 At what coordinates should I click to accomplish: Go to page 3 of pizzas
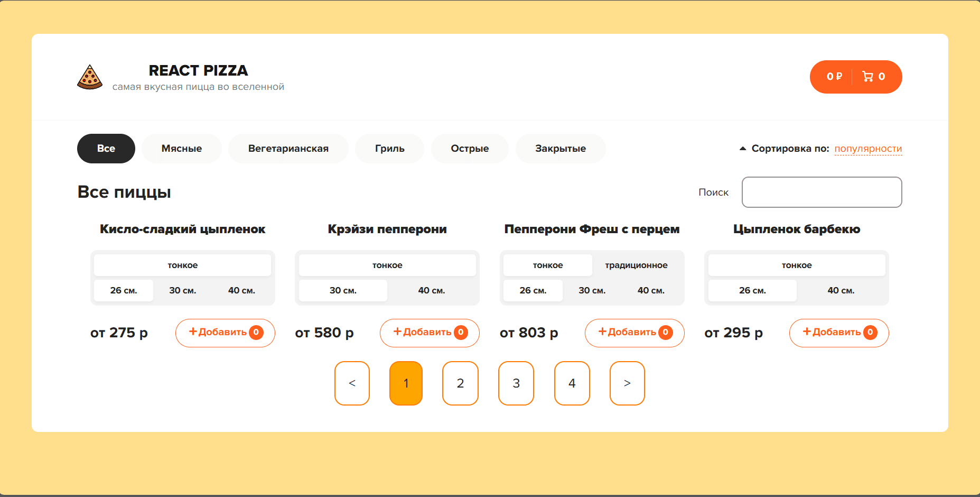coord(516,383)
